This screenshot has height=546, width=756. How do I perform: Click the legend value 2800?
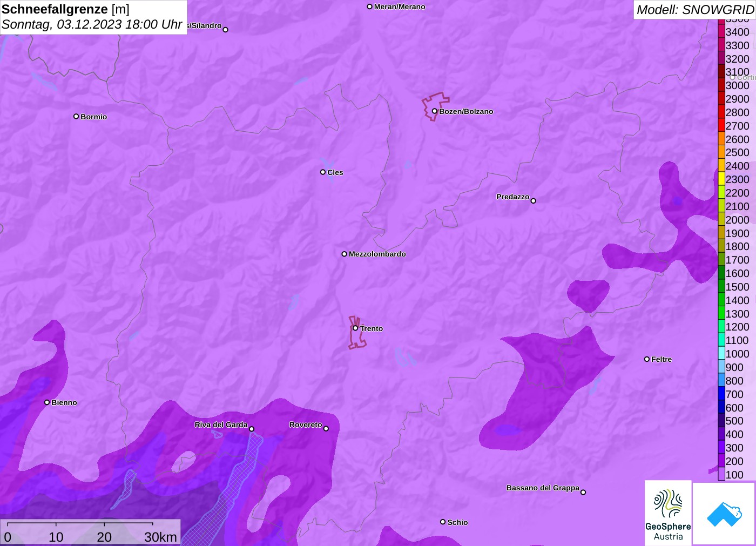(737, 112)
